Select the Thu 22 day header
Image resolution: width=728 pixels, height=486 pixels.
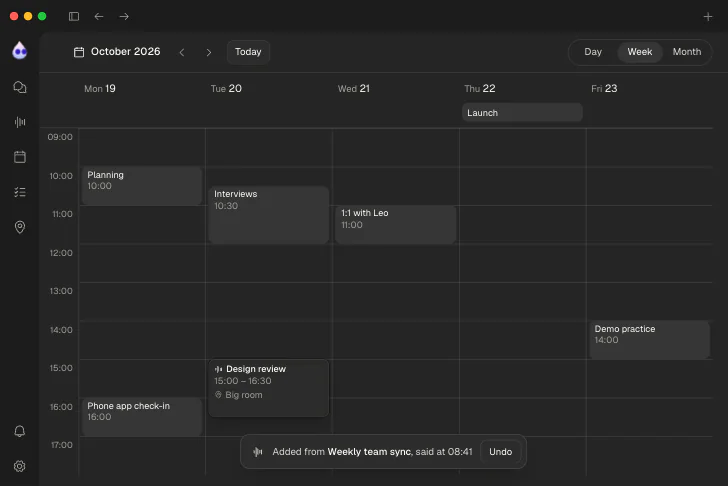click(x=480, y=89)
